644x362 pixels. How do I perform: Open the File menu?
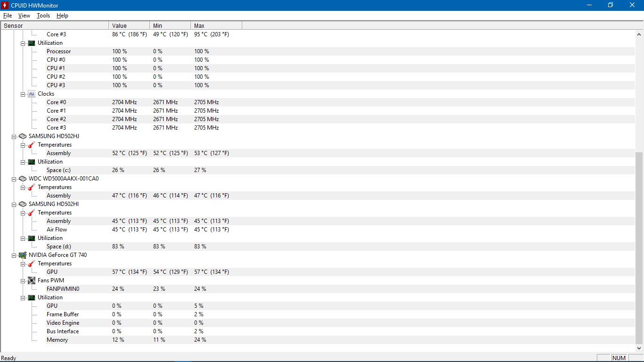(8, 16)
